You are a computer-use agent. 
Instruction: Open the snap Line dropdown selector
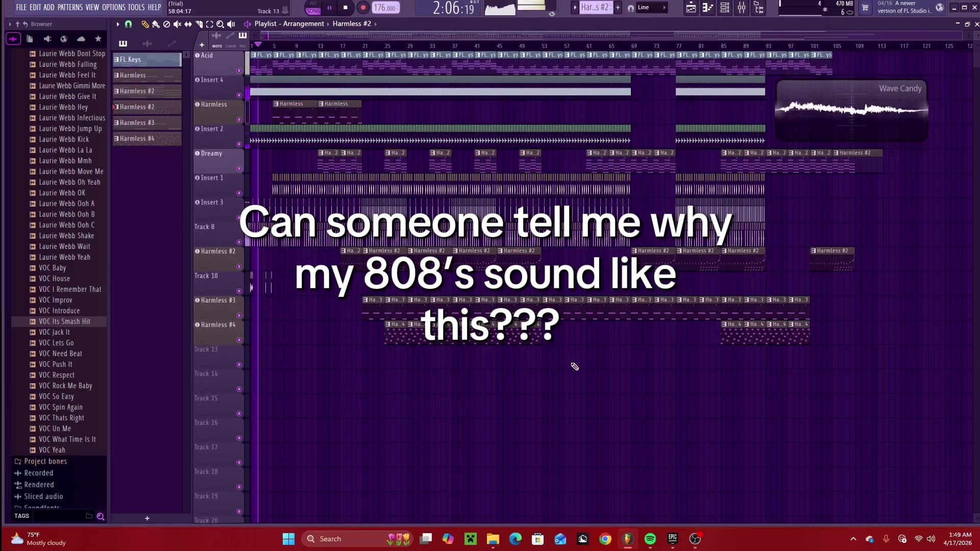point(651,8)
